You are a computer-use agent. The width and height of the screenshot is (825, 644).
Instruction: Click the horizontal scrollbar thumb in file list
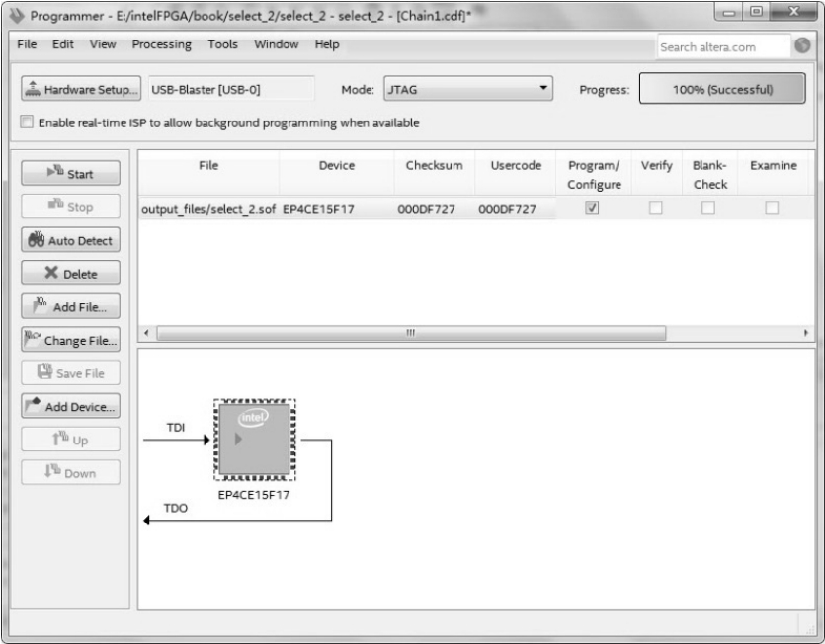(x=411, y=333)
